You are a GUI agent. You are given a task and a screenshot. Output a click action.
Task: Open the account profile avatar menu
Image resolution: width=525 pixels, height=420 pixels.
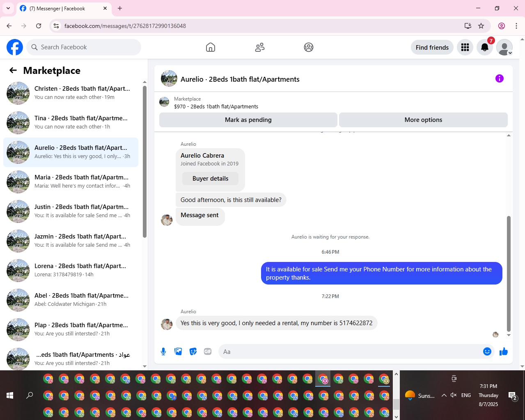tap(504, 47)
